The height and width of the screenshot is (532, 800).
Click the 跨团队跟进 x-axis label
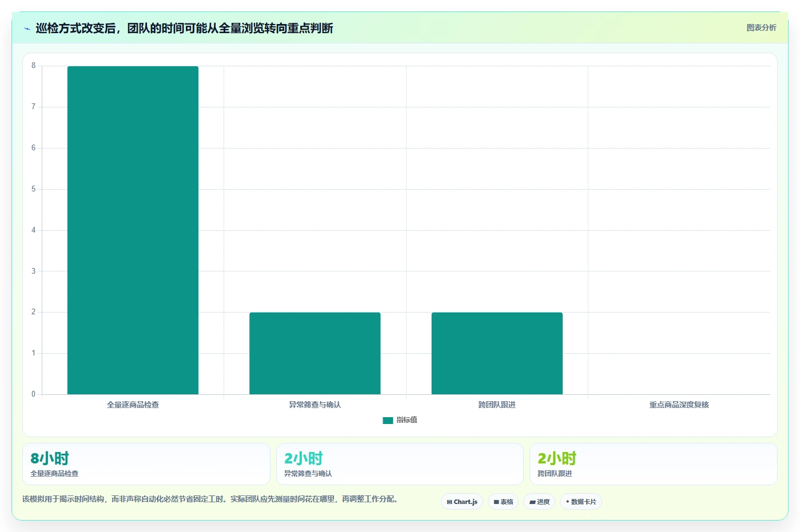(497, 405)
